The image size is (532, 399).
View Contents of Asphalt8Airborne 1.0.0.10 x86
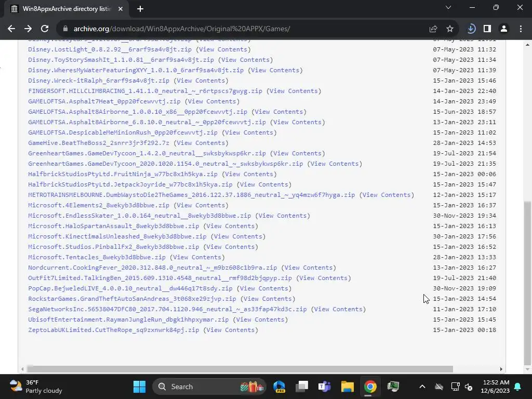279,112
